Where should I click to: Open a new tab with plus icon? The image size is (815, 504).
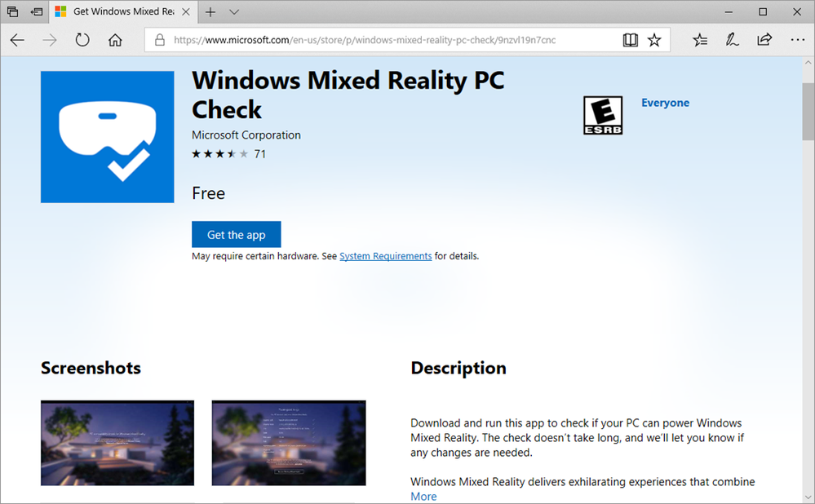click(210, 12)
